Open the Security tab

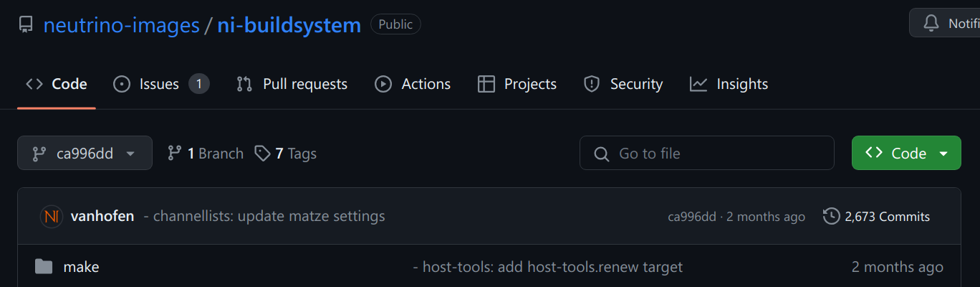coord(623,84)
